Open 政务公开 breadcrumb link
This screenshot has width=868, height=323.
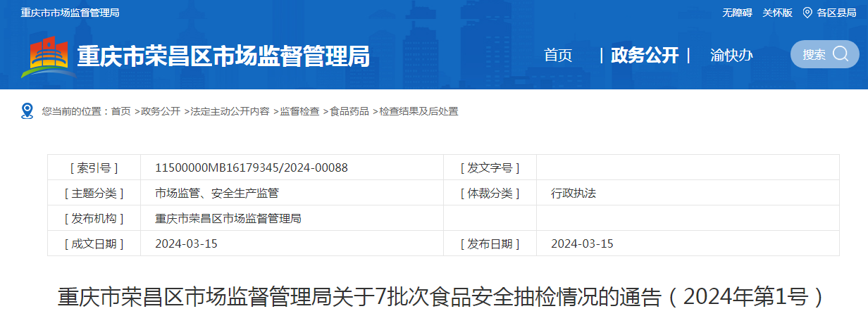point(161,111)
